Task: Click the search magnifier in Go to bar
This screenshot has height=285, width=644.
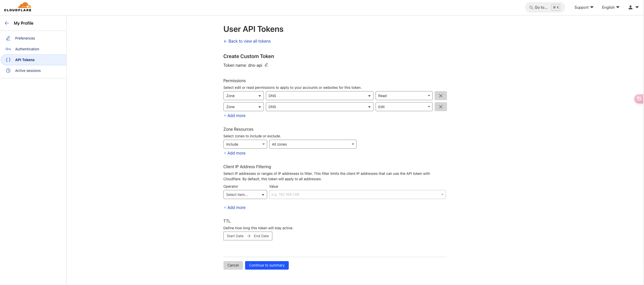Action: pos(531,7)
